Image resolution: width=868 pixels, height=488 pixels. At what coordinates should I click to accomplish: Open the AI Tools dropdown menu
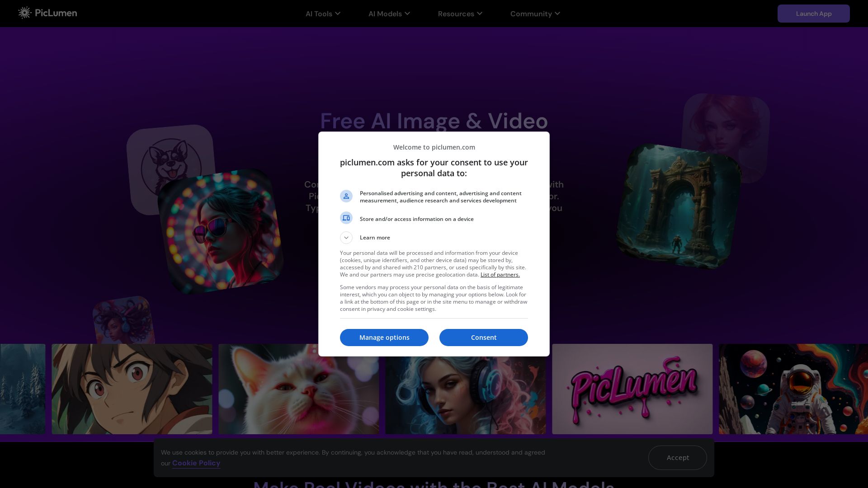click(323, 14)
